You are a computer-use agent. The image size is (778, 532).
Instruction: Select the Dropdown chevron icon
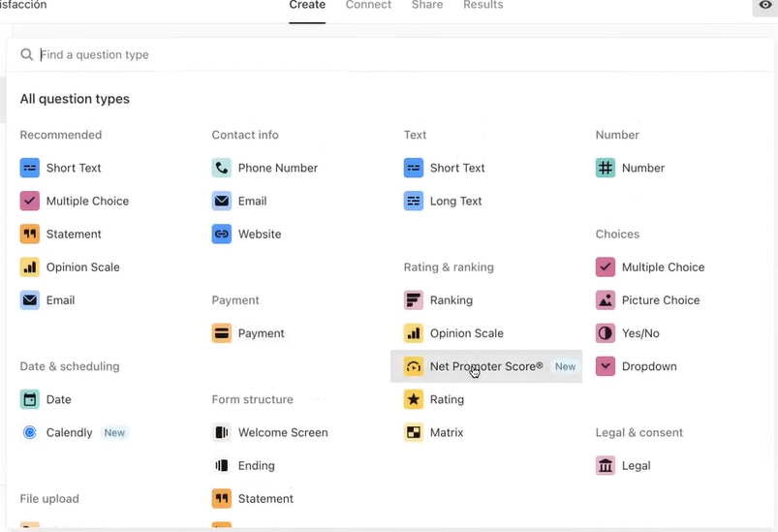[606, 366]
